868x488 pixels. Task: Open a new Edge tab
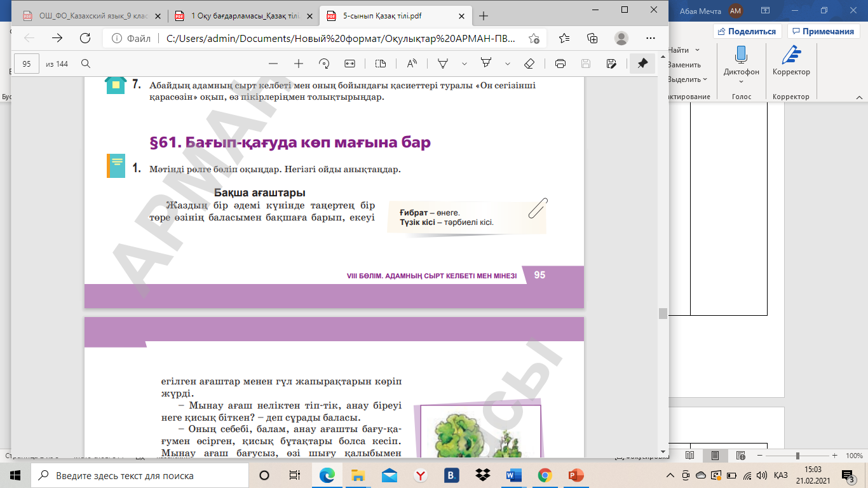click(484, 16)
